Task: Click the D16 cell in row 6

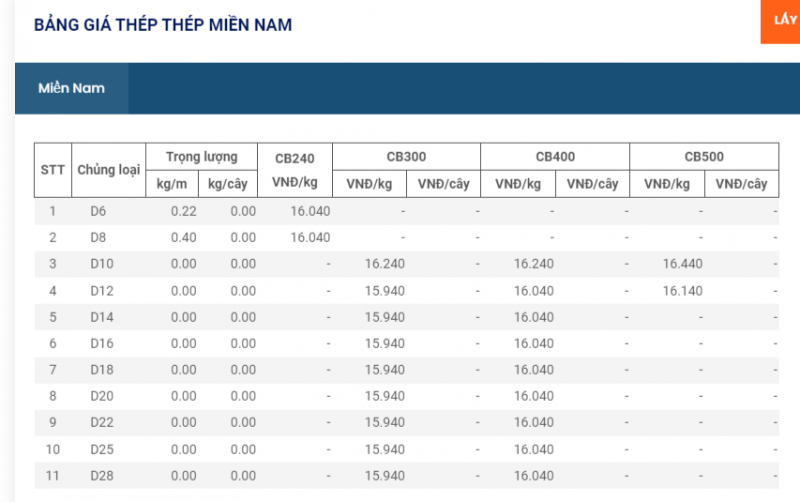Action: coord(102,343)
